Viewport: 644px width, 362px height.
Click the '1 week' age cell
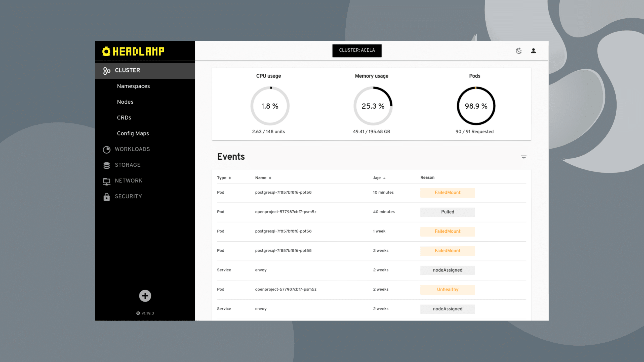(379, 231)
